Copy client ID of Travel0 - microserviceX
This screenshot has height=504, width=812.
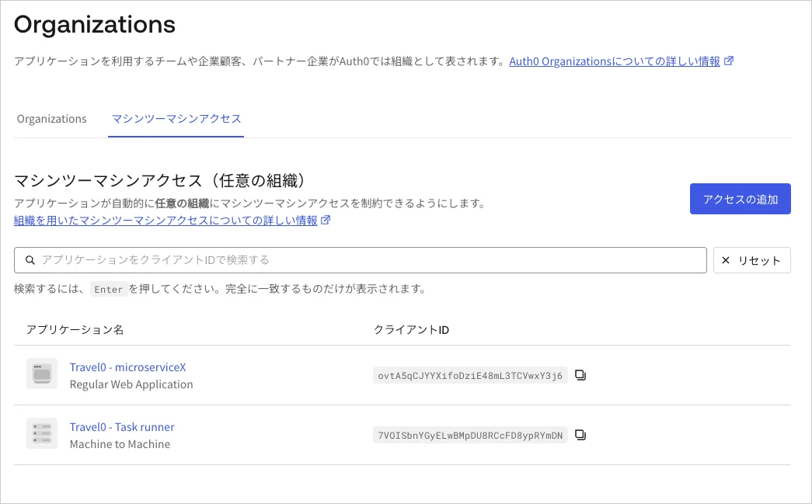[580, 375]
